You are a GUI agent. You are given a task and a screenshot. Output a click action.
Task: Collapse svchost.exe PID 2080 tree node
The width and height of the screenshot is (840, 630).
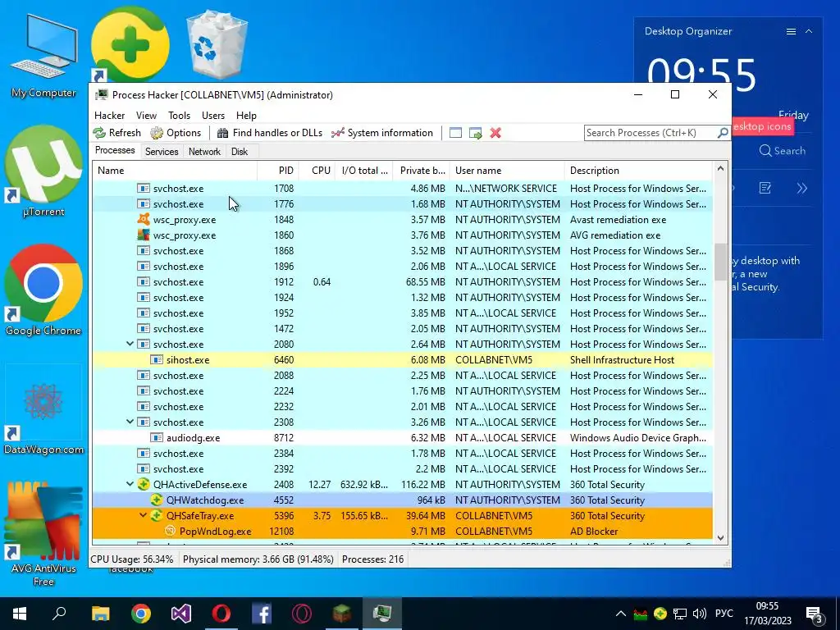coord(130,344)
